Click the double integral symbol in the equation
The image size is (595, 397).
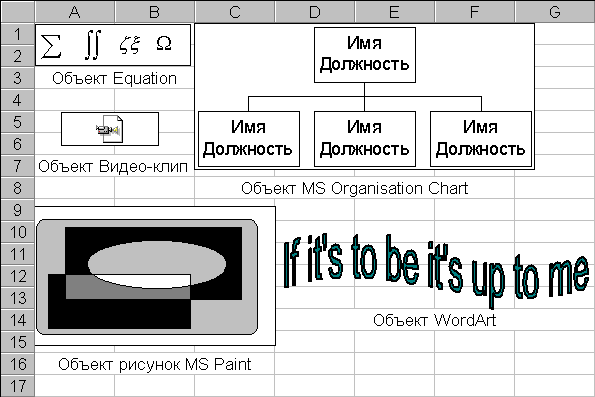pyautogui.click(x=93, y=46)
